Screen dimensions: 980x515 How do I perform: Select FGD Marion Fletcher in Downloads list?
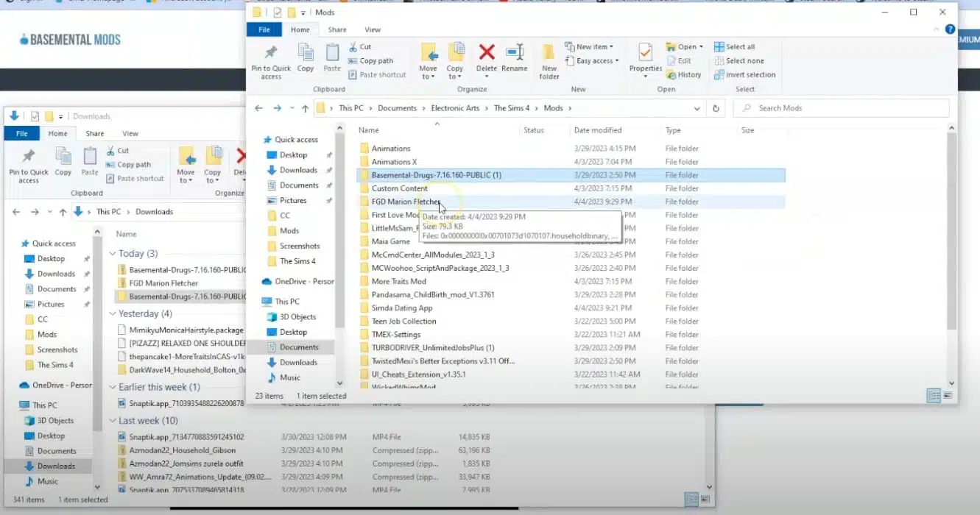coord(163,283)
